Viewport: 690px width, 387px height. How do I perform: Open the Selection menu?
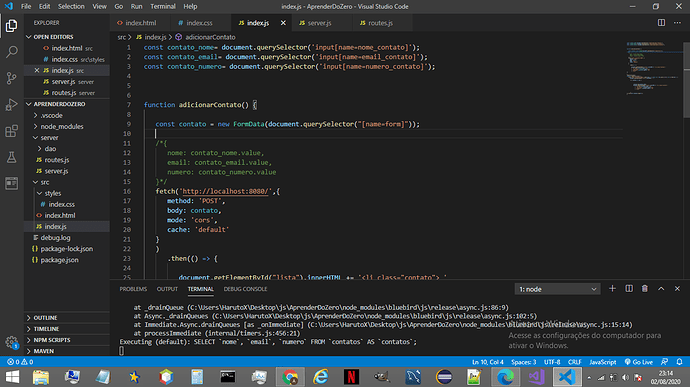pyautogui.click(x=71, y=7)
